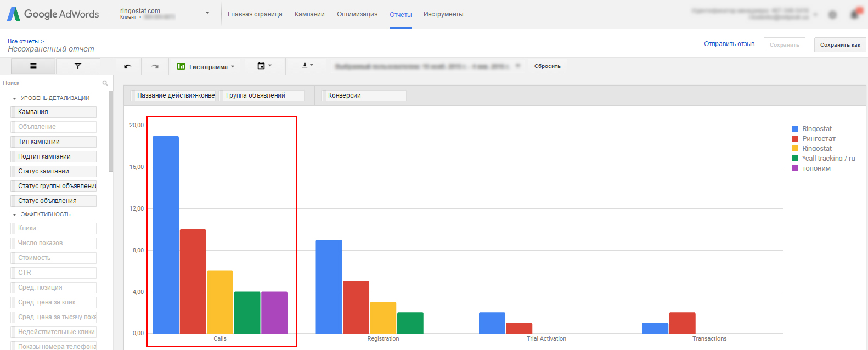
Task: Open the Оптимизация tab
Action: [357, 14]
